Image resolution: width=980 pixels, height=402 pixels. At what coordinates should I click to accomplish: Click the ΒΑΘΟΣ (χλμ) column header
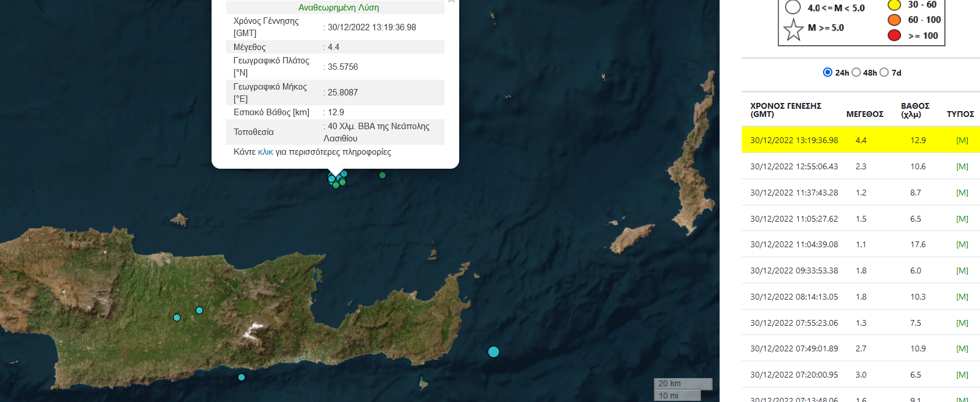tap(915, 110)
